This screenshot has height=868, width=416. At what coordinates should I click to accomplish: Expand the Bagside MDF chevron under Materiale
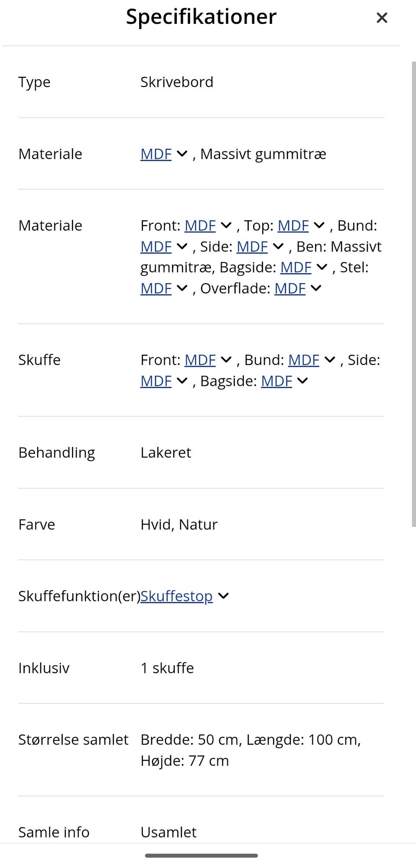pyautogui.click(x=321, y=268)
